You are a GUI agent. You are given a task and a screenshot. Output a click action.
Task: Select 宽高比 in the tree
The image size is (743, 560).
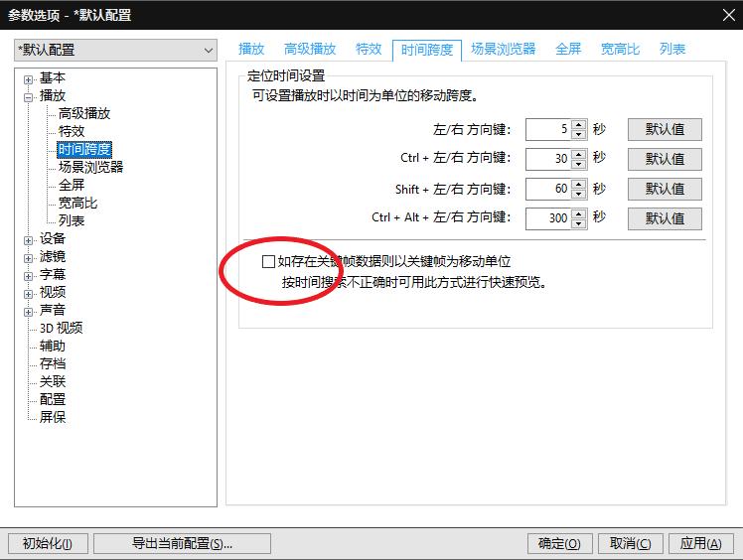[77, 203]
